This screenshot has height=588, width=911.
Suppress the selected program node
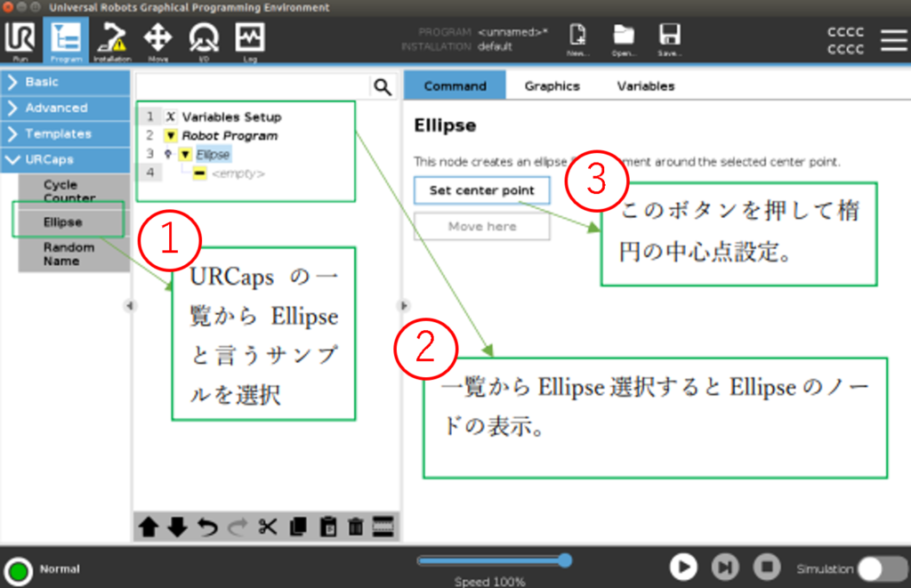pos(383,527)
